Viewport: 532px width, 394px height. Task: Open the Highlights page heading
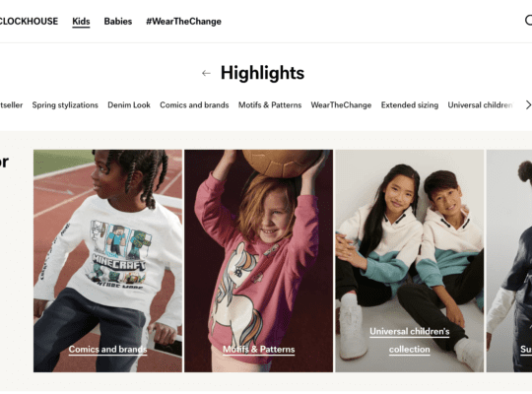point(262,73)
